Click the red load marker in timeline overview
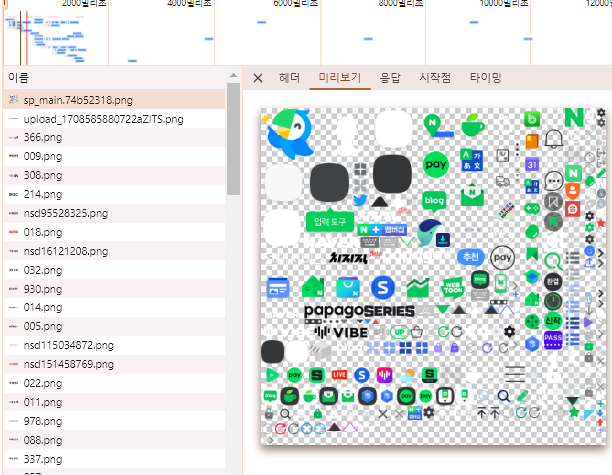 click(x=27, y=37)
